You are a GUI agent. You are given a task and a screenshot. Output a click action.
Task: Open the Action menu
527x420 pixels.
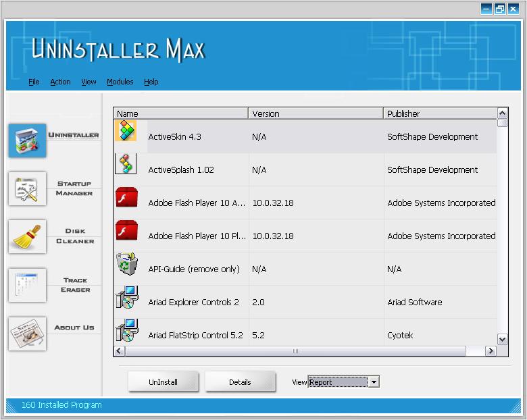pyautogui.click(x=61, y=82)
